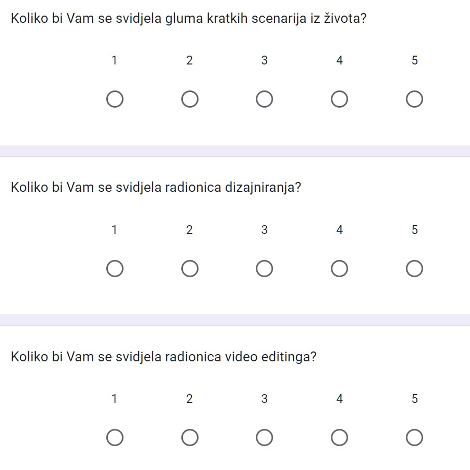This screenshot has height=470, width=470.
Task: Select rating 2 for gluma kratkih scenarija
Action: (190, 99)
